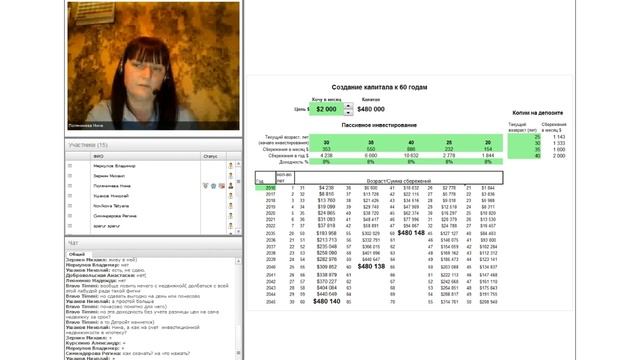Click the bold $480 148 cell in the table
Viewport: 640px width, 360px height.
point(411,233)
